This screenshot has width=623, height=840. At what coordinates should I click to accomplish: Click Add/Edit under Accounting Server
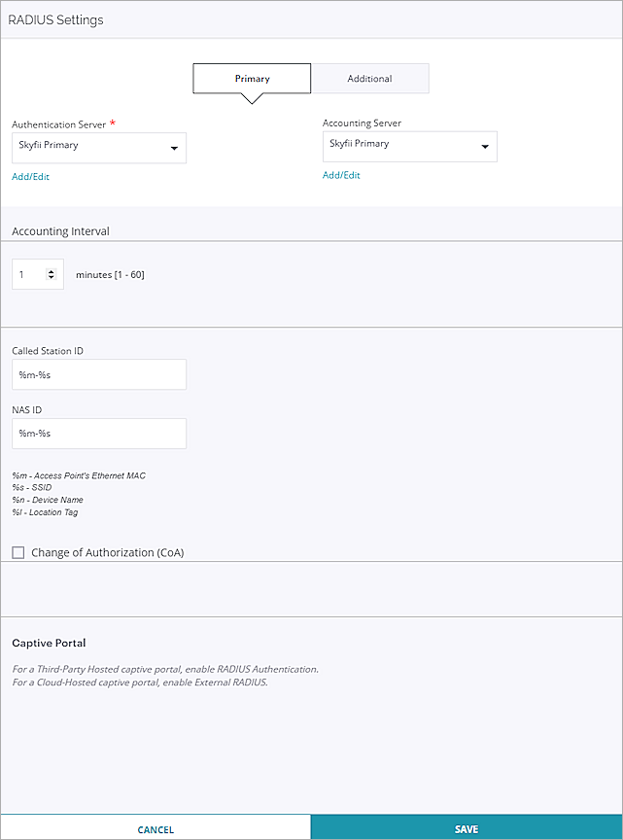[x=341, y=175]
